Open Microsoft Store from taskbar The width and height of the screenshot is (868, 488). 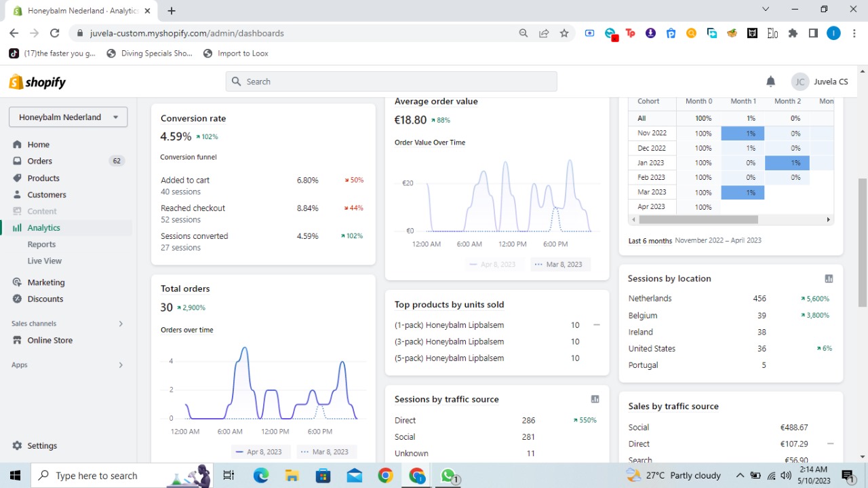[323, 475]
